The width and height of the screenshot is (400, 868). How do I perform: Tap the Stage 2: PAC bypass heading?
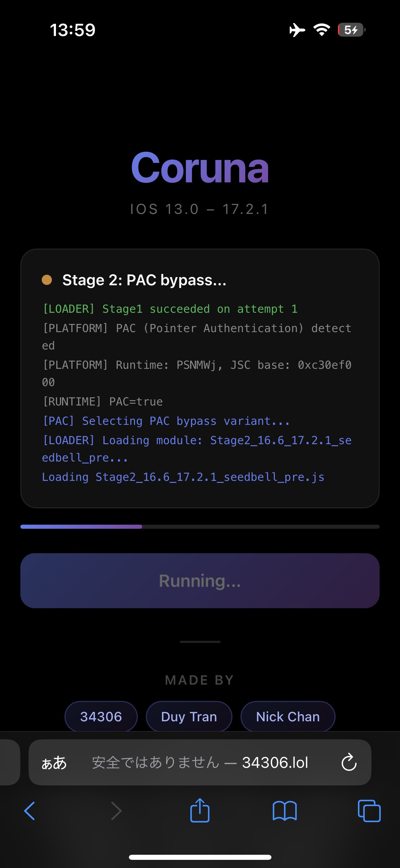point(144,280)
